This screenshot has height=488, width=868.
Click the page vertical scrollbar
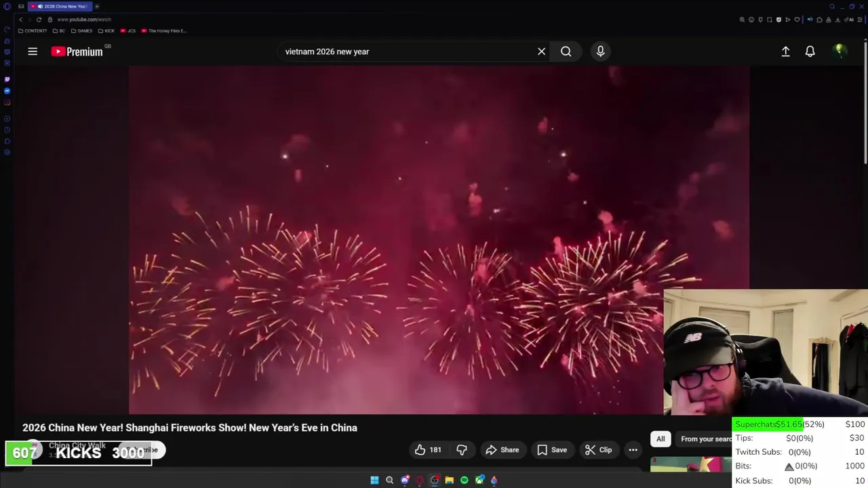pos(865,102)
